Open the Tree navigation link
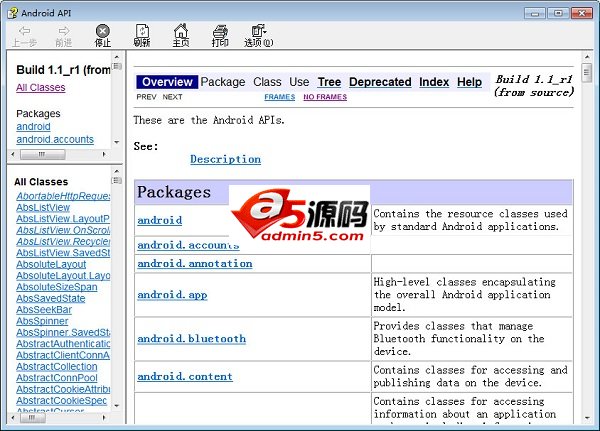This screenshot has height=431, width=600. click(329, 82)
